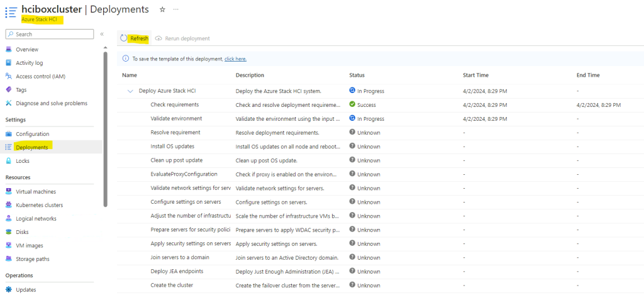The height and width of the screenshot is (295, 644).
Task: Follow the 'click here' template link
Action: pyautogui.click(x=235, y=58)
